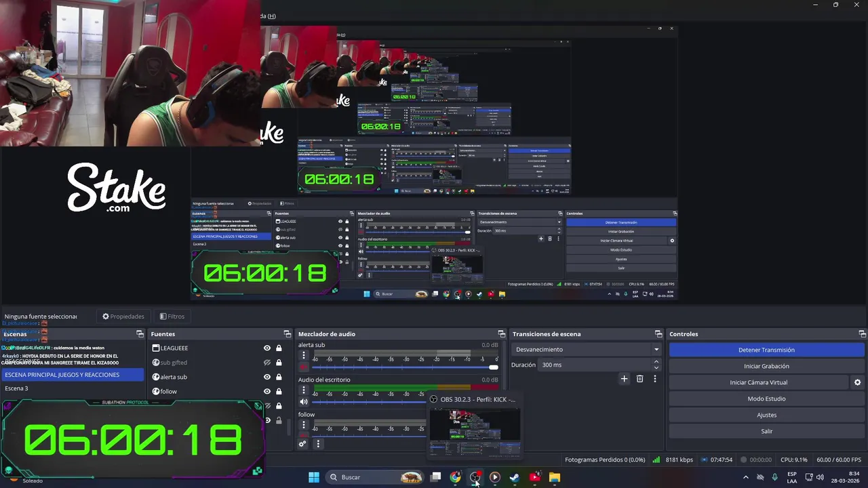Toggle lock on follow source
The image size is (868, 488).
point(279,391)
